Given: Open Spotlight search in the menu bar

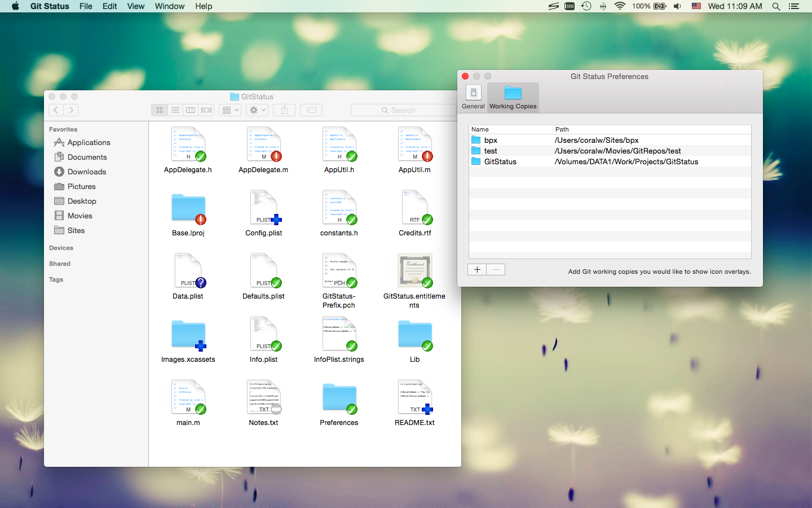Looking at the screenshot, I should point(776,6).
